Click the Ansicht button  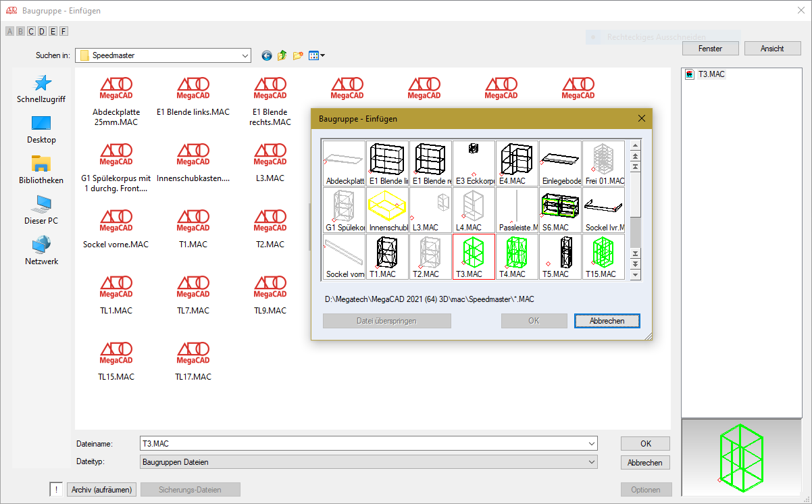[x=772, y=49]
